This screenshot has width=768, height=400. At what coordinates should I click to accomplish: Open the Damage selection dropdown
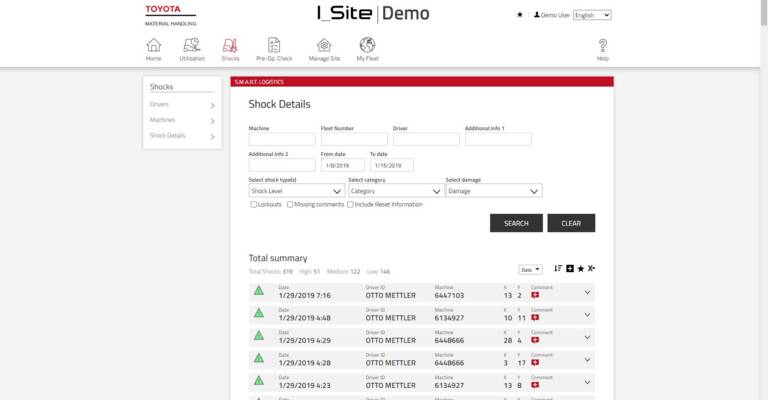pos(493,190)
